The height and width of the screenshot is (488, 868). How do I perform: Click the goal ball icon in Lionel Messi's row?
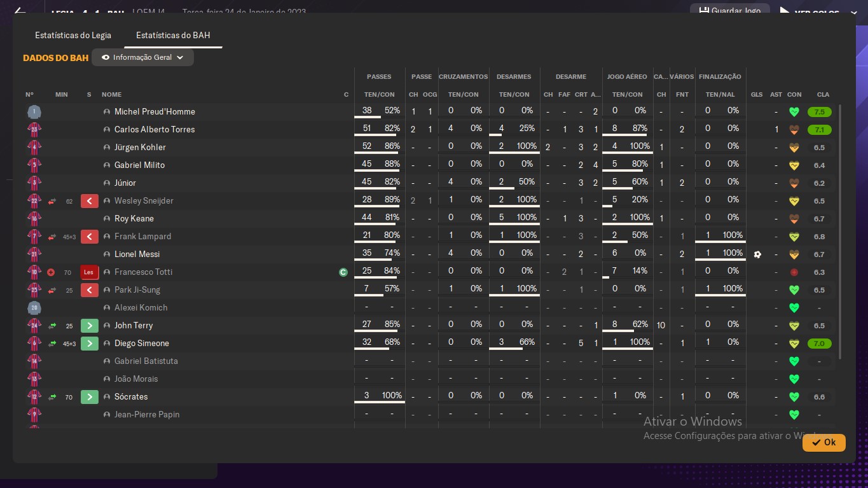(x=757, y=254)
